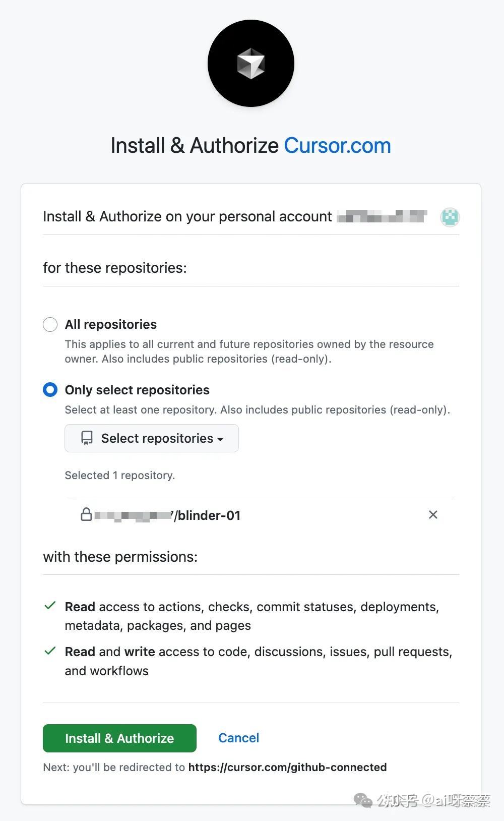Click the user avatar identicon
Image resolution: width=504 pixels, height=821 pixels.
pos(450,217)
